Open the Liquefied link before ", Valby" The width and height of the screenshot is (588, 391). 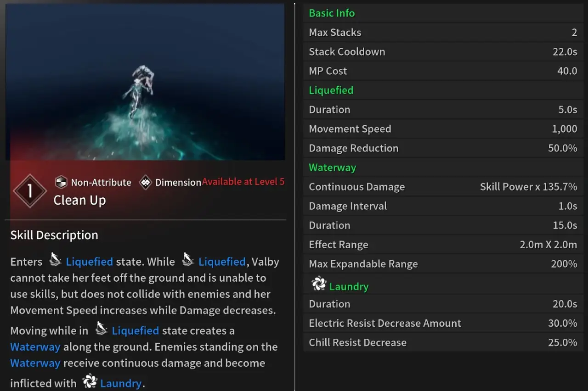tap(222, 262)
